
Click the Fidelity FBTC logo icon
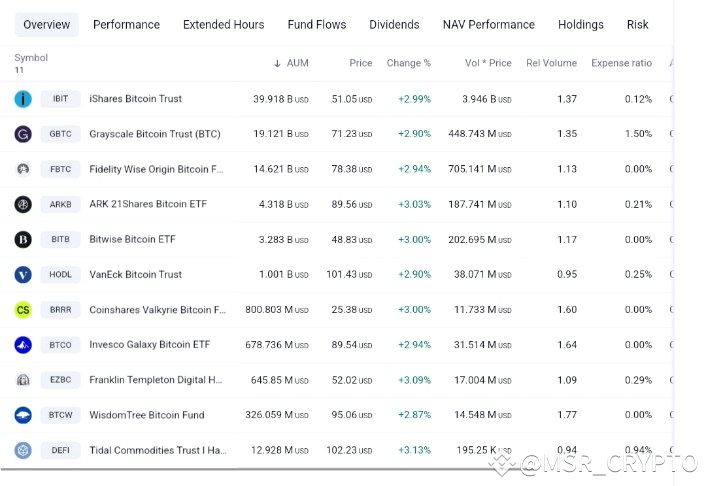click(23, 169)
